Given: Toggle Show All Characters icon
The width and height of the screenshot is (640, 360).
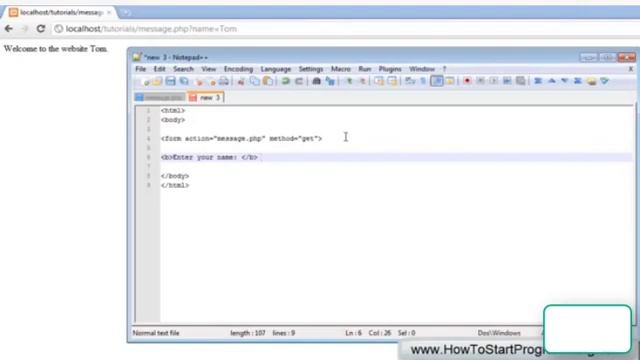Looking at the screenshot, I should 423,81.
